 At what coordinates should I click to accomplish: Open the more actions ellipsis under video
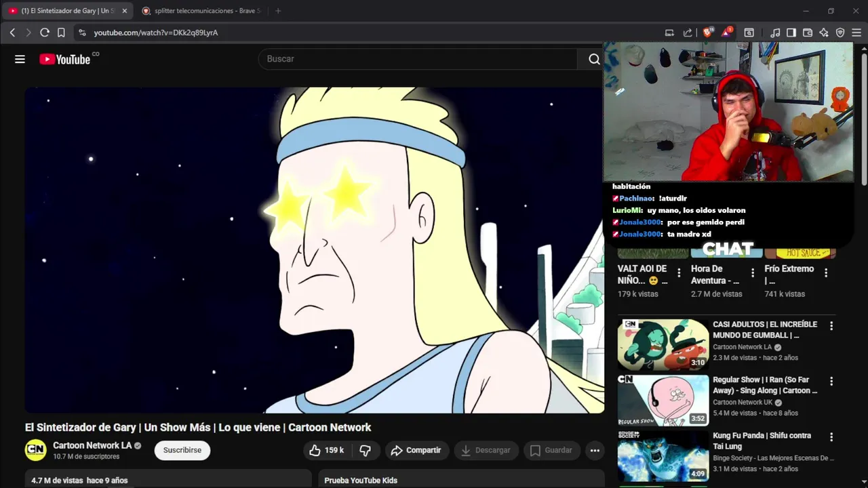coord(595,450)
